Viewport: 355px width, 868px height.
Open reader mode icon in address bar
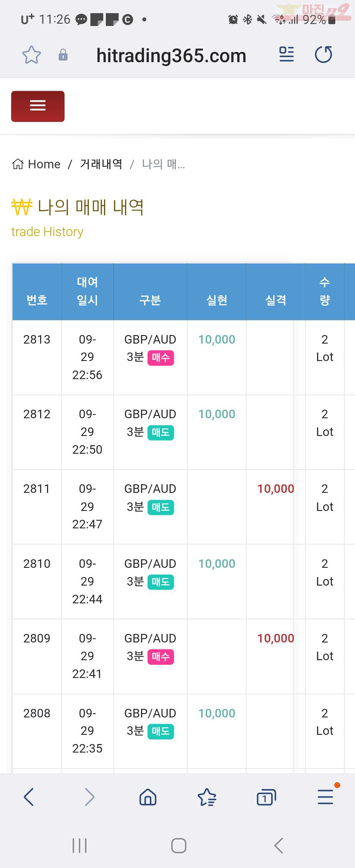287,54
